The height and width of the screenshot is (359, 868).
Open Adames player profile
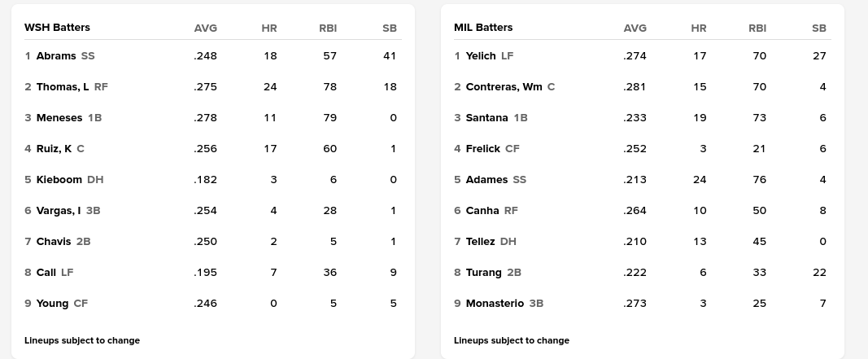point(486,180)
